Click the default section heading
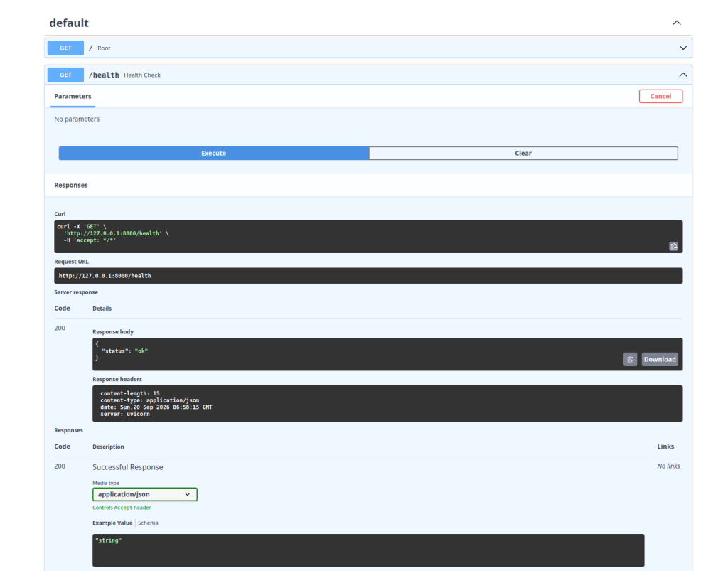728x571 pixels. pos(69,23)
